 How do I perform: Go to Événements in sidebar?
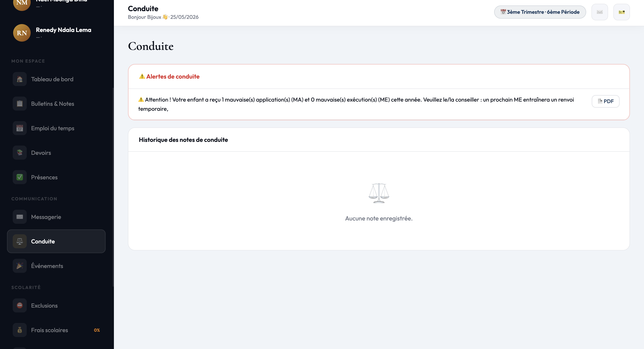(56, 266)
